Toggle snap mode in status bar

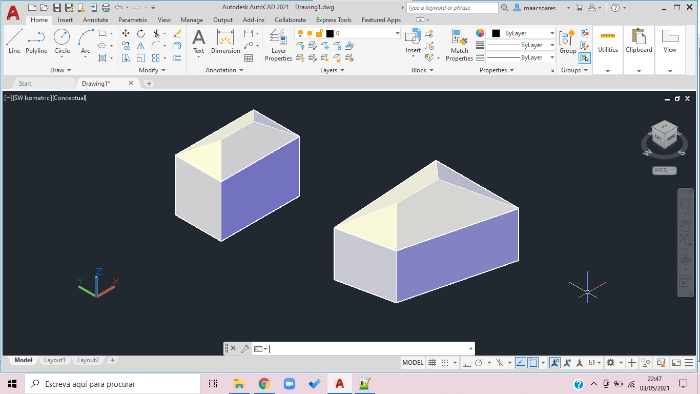pos(445,363)
